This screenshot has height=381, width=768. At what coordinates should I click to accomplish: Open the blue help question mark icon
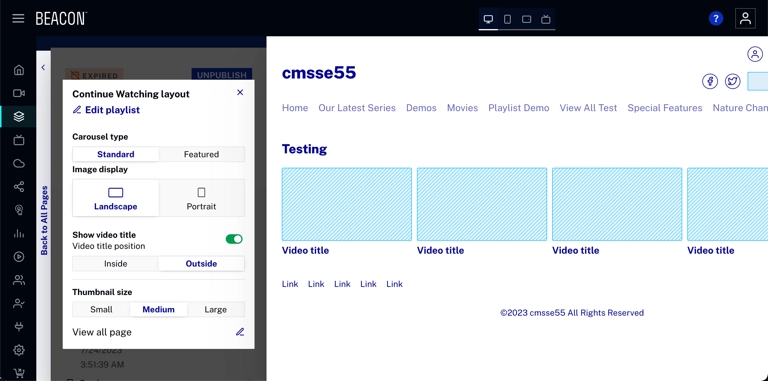coord(716,19)
